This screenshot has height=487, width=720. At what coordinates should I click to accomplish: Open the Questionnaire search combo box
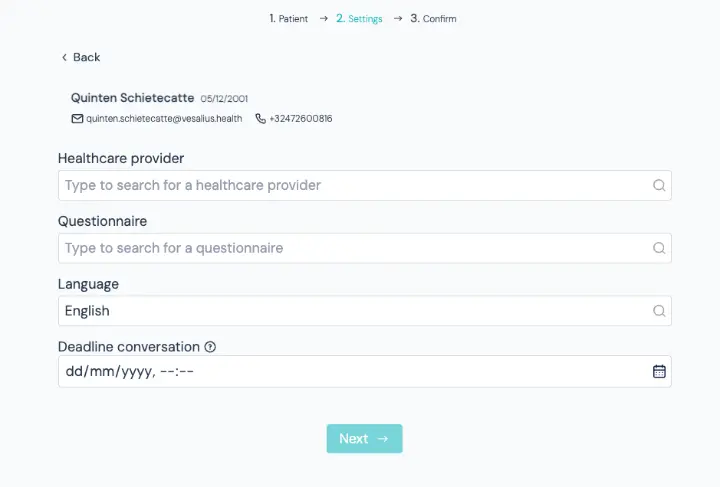tap(365, 248)
